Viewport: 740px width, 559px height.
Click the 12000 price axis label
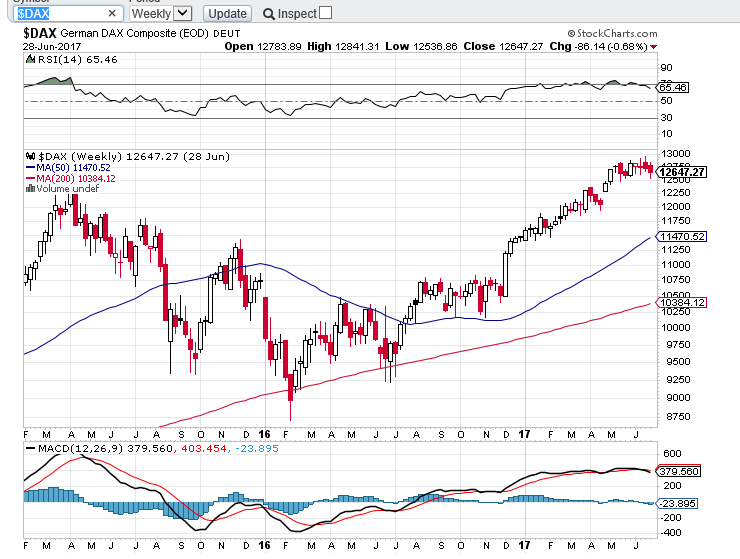click(x=676, y=207)
